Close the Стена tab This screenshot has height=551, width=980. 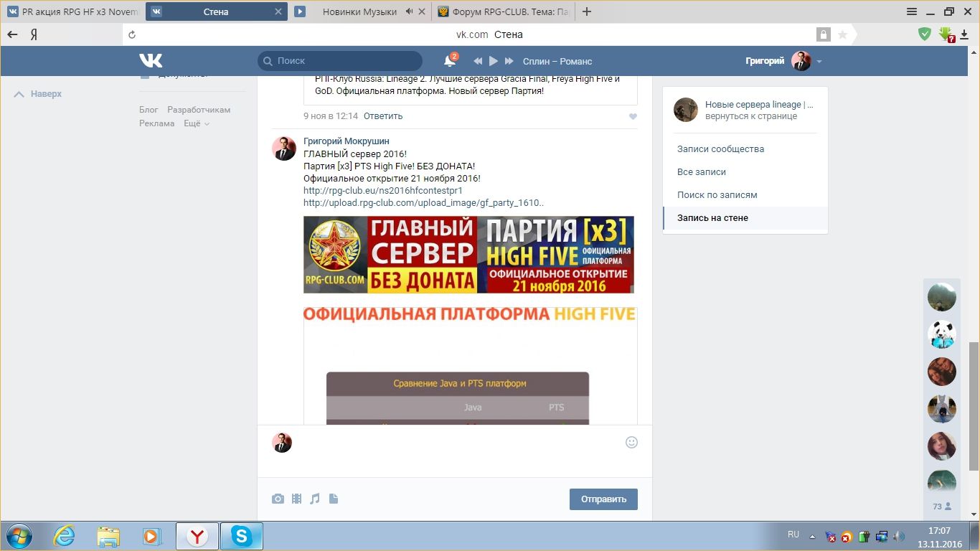pyautogui.click(x=278, y=11)
